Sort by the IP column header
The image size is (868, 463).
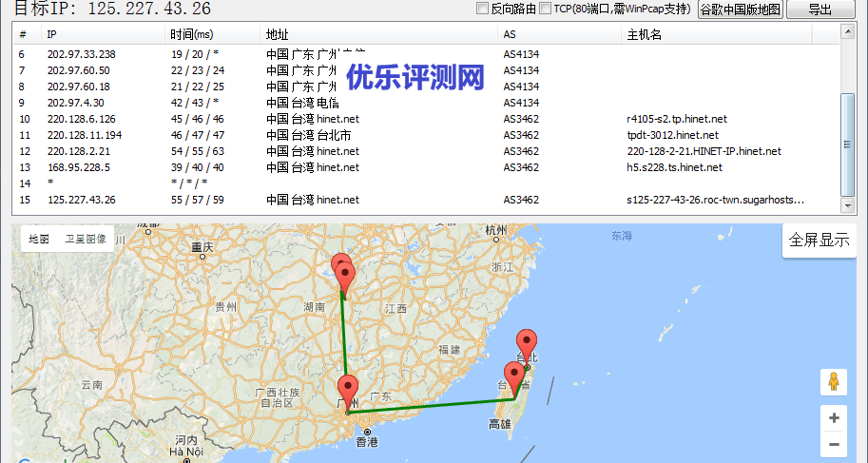(104, 34)
